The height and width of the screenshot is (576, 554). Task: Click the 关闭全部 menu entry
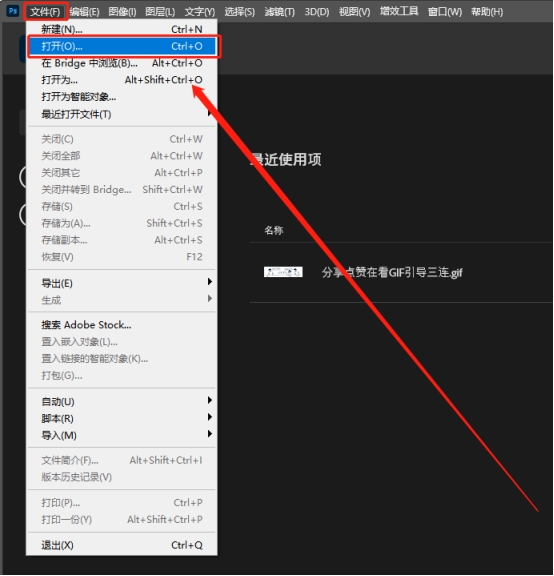pos(122,156)
